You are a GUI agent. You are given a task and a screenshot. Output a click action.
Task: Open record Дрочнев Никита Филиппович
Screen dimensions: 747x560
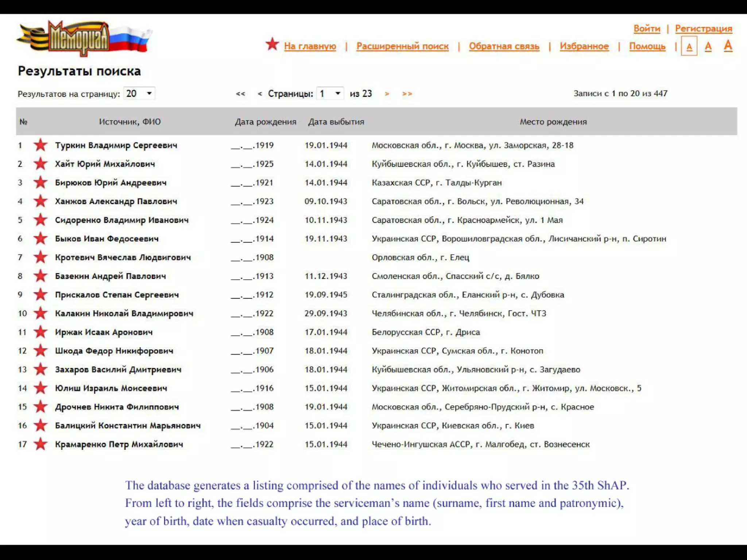click(x=117, y=407)
